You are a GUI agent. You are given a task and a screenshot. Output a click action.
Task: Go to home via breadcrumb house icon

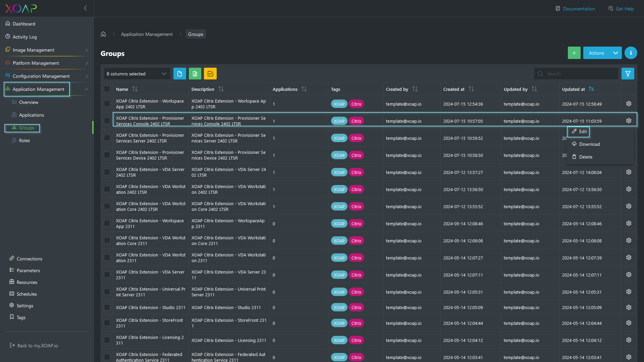pyautogui.click(x=103, y=34)
